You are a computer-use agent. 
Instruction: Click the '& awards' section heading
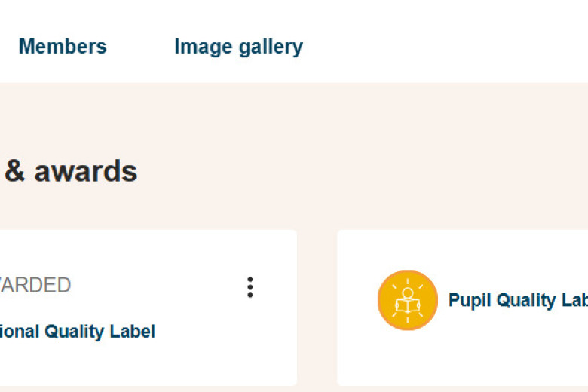coord(71,171)
